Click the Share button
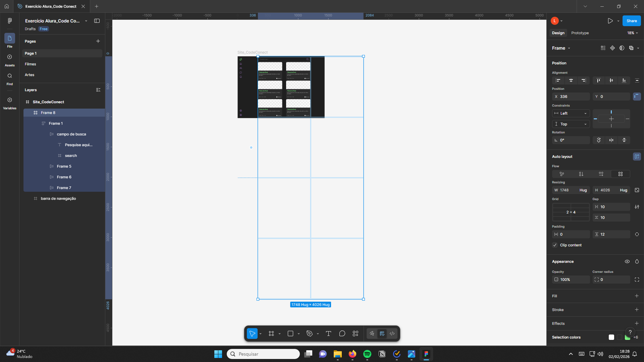 pyautogui.click(x=631, y=21)
